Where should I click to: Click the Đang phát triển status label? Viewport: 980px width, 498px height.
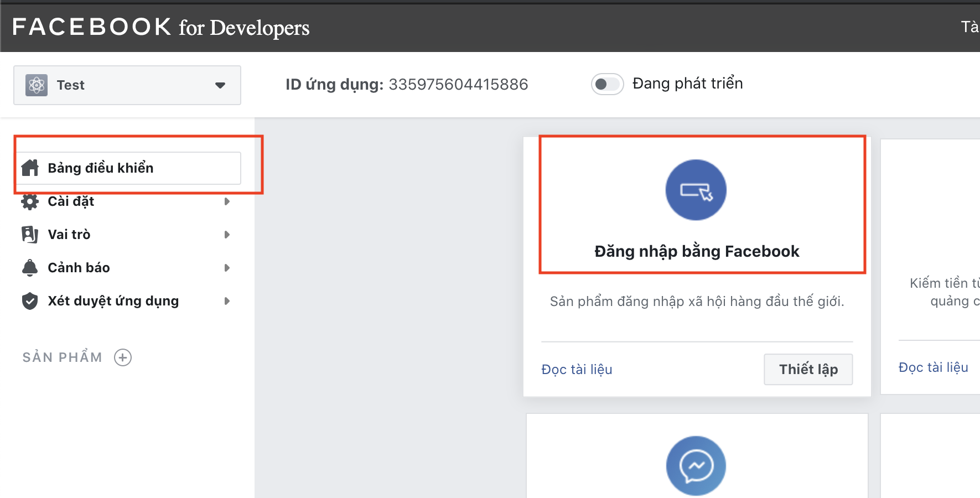(x=688, y=84)
